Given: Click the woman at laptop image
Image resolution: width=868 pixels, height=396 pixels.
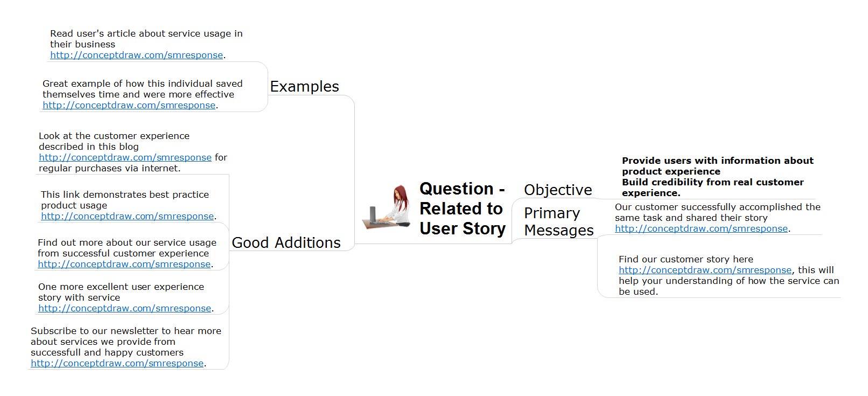Looking at the screenshot, I should 388,207.
